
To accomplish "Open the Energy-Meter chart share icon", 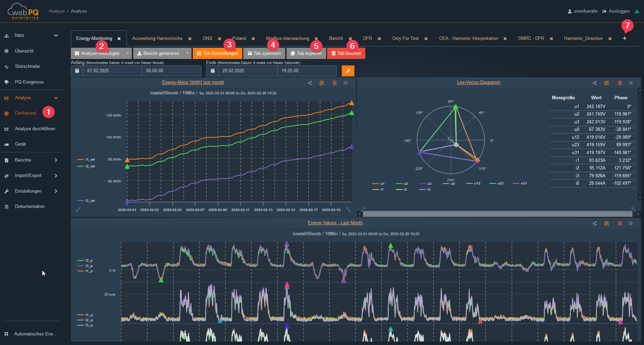I will pyautogui.click(x=310, y=82).
